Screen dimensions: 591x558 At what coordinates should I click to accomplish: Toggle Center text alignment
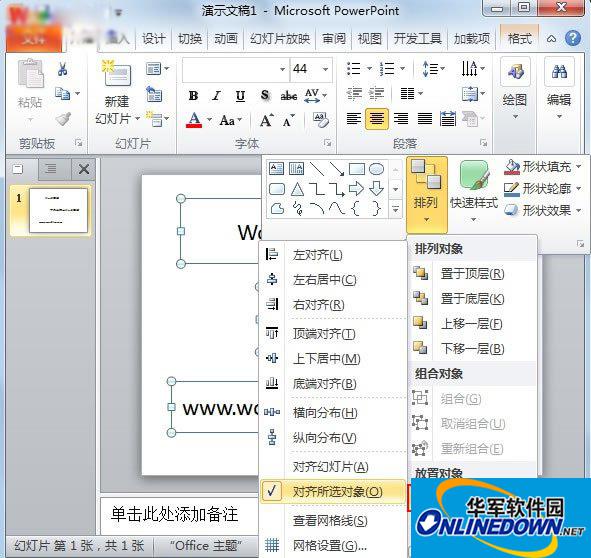(377, 119)
